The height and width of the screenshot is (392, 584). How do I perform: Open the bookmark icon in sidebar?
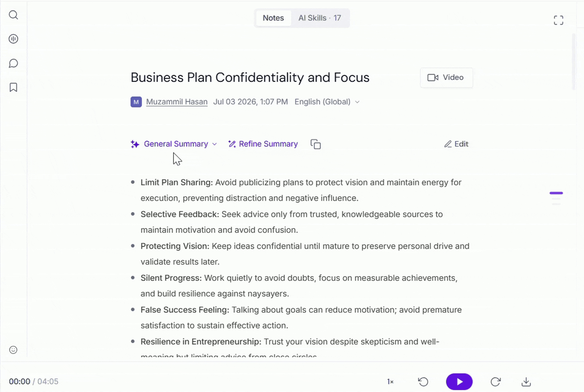pyautogui.click(x=13, y=88)
